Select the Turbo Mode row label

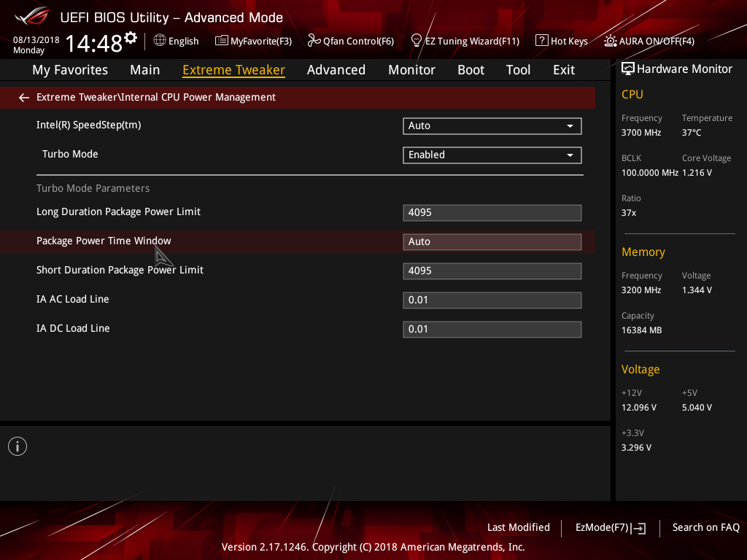click(x=70, y=155)
